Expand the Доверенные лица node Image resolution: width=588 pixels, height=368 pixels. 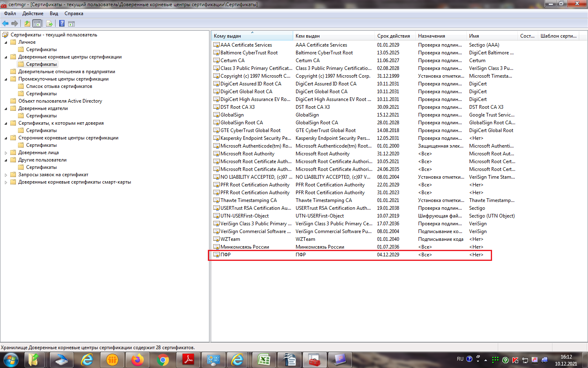pos(6,153)
